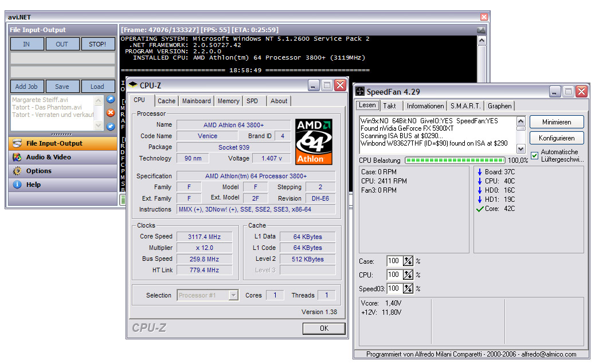Click SpeedFan title bar fan icon
Image resolution: width=595 pixels, height=364 pixels.
pos(360,92)
